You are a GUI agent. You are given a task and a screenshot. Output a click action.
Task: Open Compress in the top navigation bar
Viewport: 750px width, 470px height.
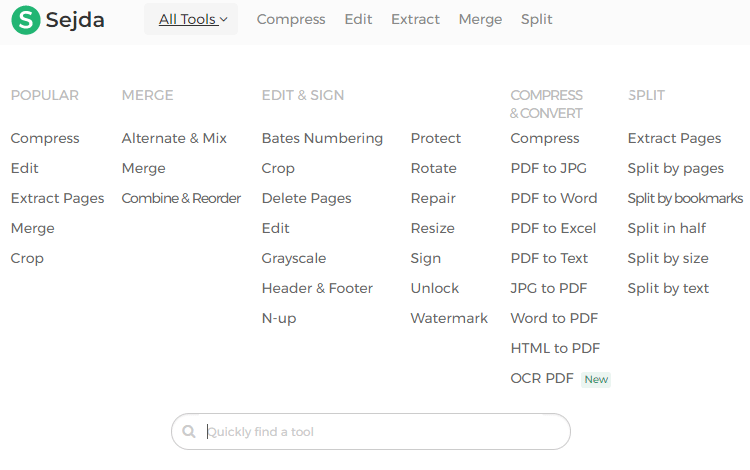click(291, 20)
